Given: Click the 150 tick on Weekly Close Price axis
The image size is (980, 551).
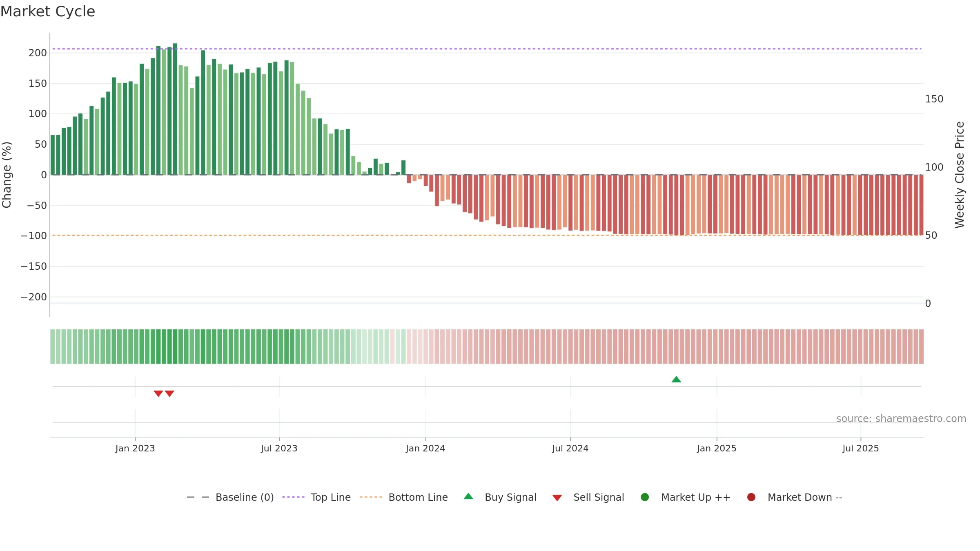Looking at the screenshot, I should [x=934, y=99].
